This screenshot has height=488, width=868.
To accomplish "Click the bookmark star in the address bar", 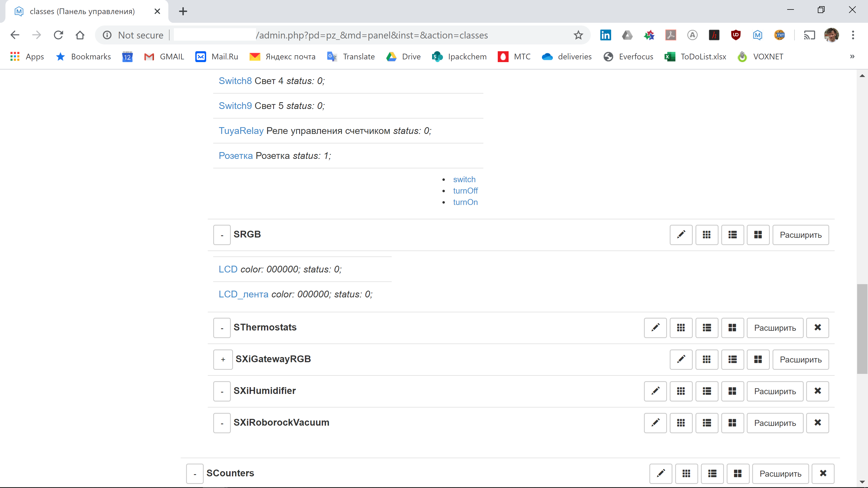I will (x=578, y=35).
